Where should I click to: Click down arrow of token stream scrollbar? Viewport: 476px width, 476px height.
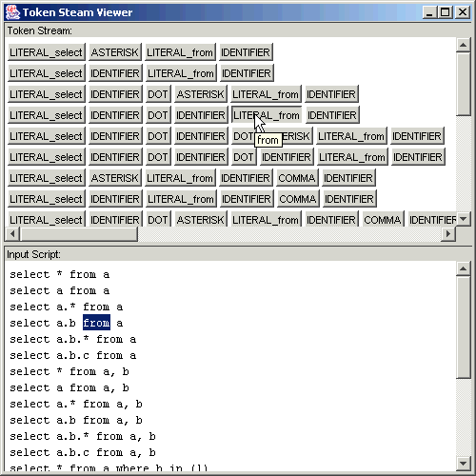click(463, 219)
